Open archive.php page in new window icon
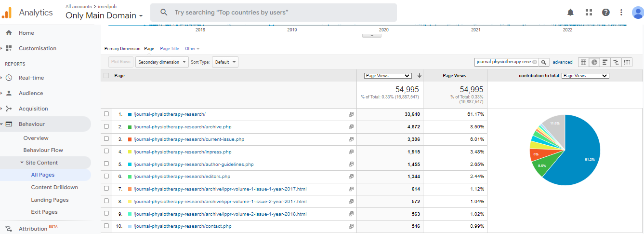This screenshot has height=234, width=644. point(351,127)
